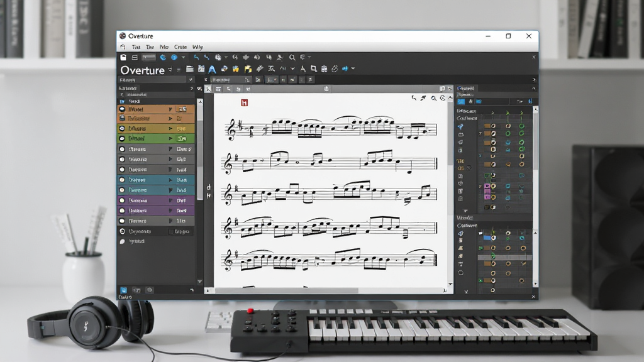Click the track list scroll down arrow
Screen dimensions: 644x362
[x=200, y=282]
